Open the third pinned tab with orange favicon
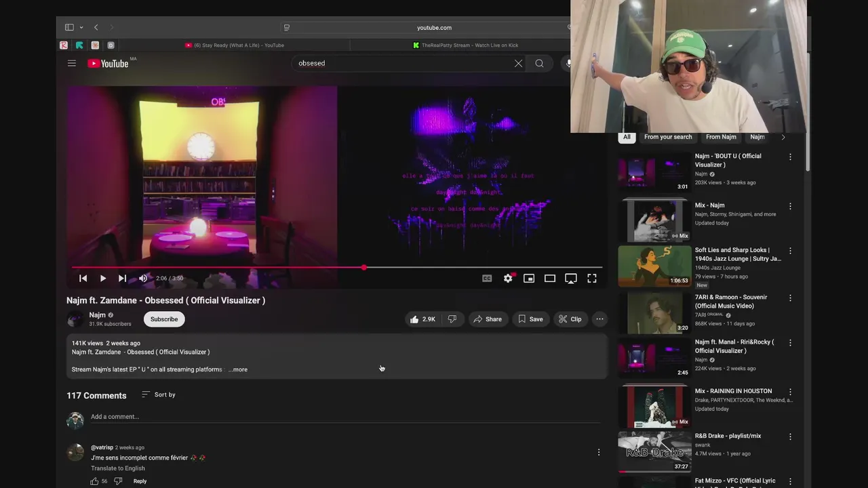Viewport: 868px width, 488px height. 95,45
